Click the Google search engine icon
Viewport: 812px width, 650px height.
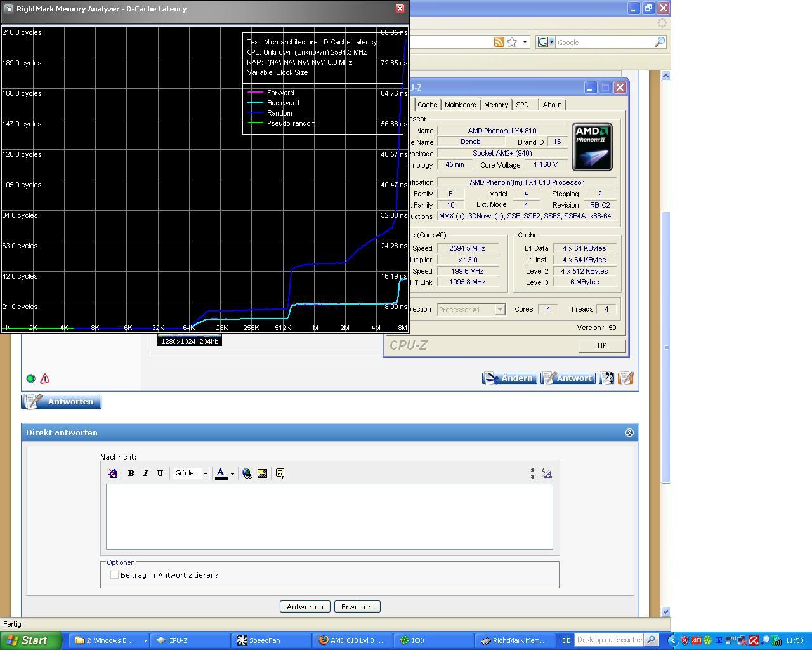pyautogui.click(x=542, y=42)
